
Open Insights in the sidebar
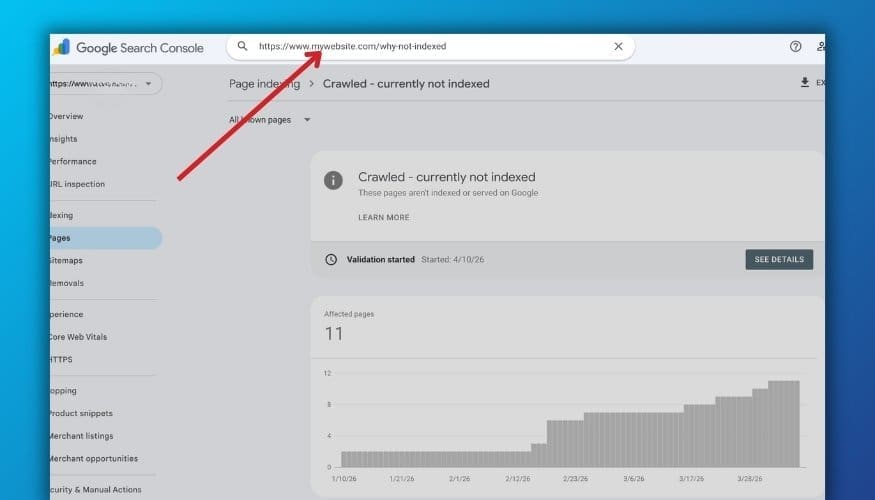tap(64, 139)
